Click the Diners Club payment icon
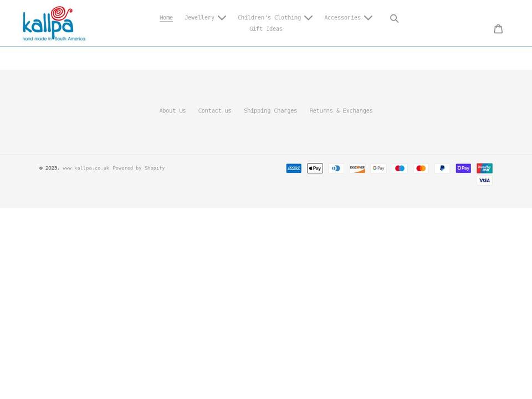 (x=336, y=168)
